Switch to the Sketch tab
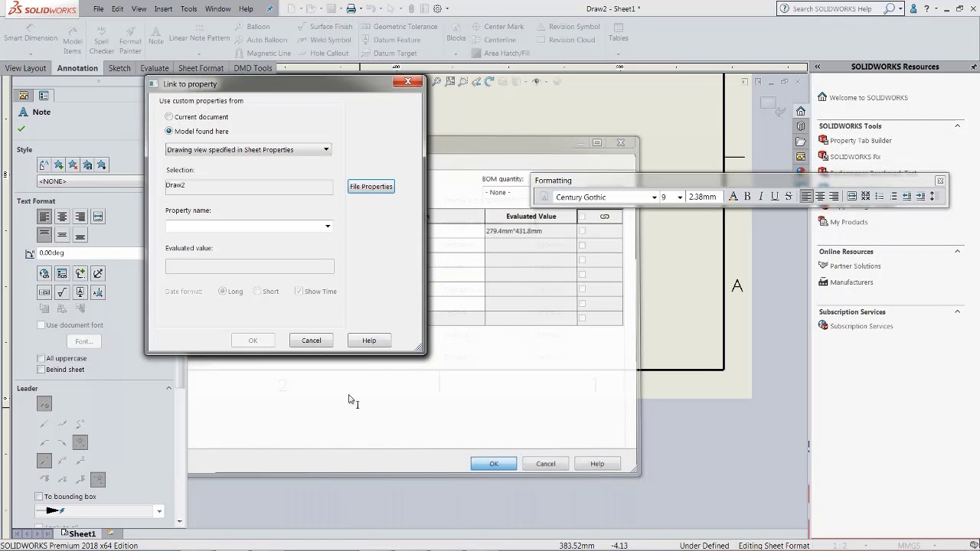The width and height of the screenshot is (980, 551). [x=119, y=68]
